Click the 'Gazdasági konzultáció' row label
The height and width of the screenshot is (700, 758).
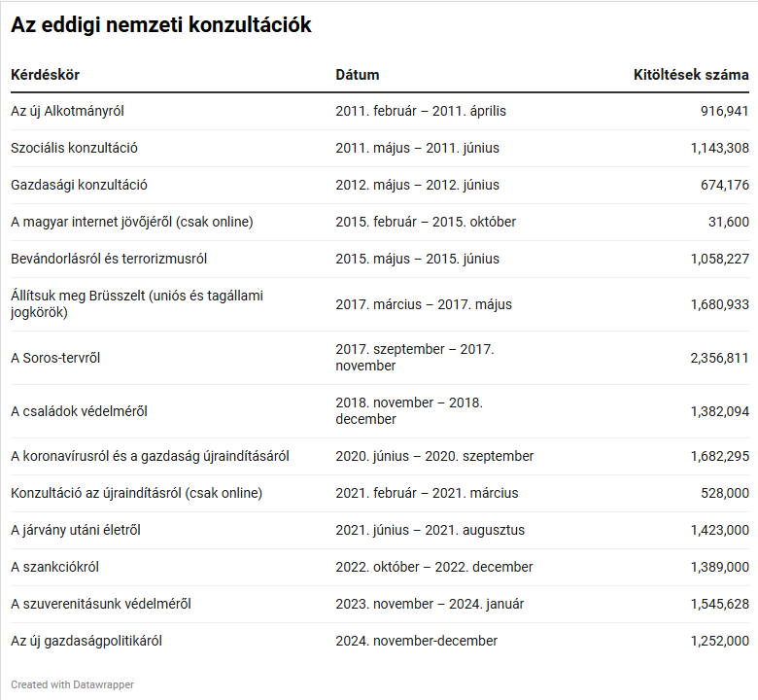coord(79,185)
